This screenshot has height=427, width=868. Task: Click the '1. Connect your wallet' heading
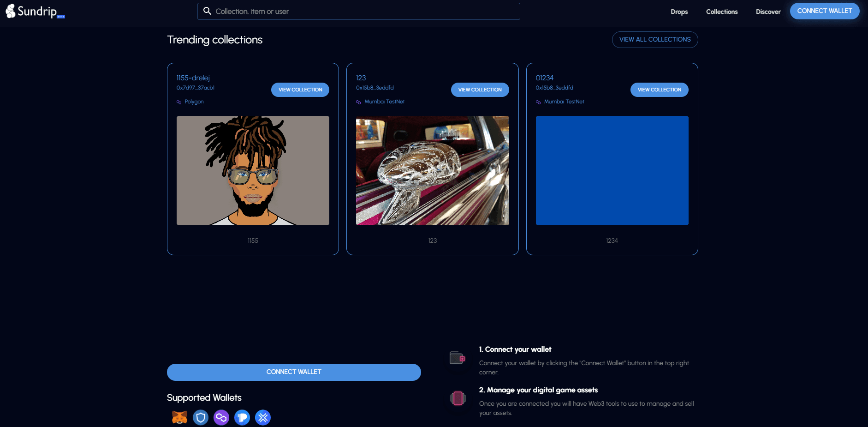coord(515,349)
